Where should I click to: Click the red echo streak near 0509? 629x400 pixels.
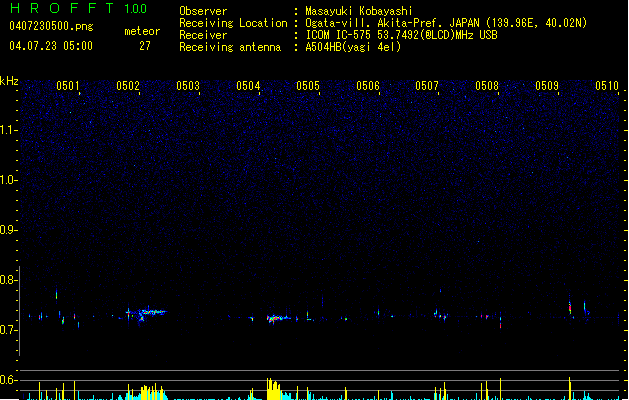click(x=570, y=308)
